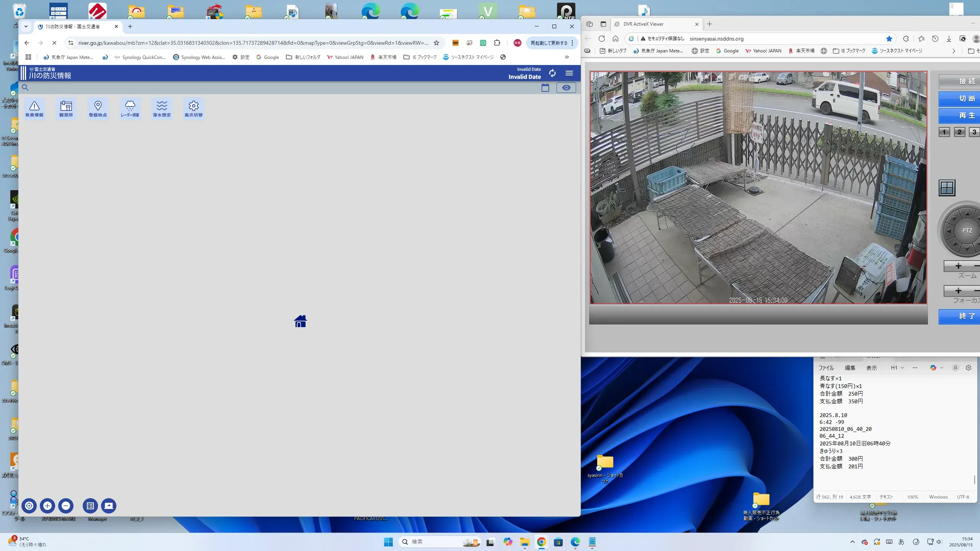The image size is (980, 551).
Task: Click the 観測所 station icon
Action: (x=66, y=109)
